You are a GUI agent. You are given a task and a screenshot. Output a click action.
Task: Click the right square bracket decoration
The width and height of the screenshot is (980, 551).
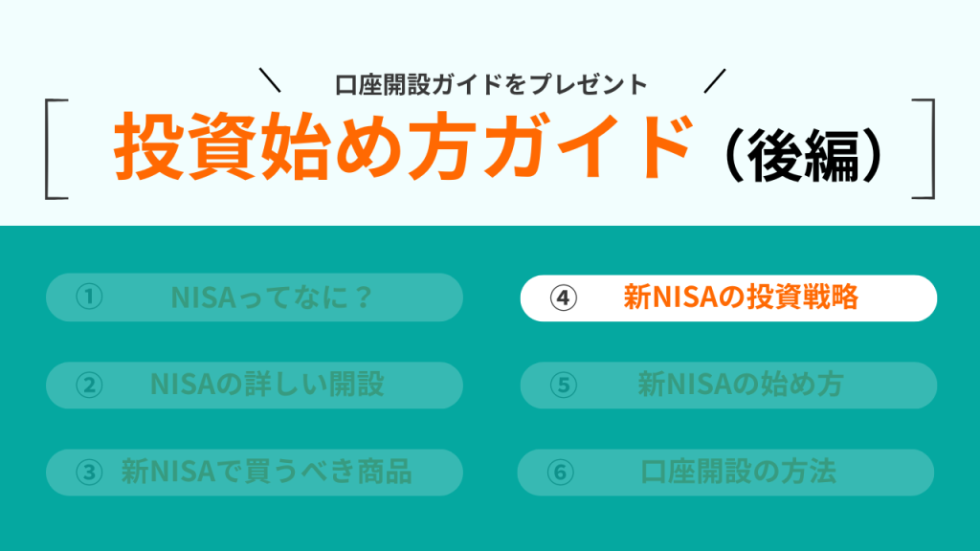(x=924, y=150)
